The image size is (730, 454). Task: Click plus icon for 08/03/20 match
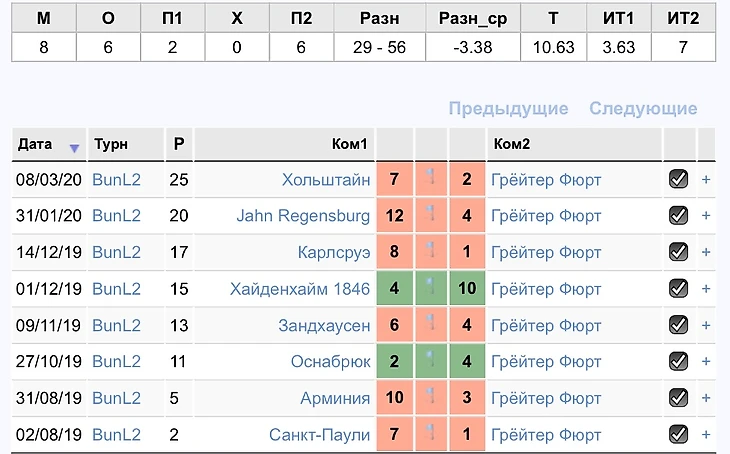706,180
